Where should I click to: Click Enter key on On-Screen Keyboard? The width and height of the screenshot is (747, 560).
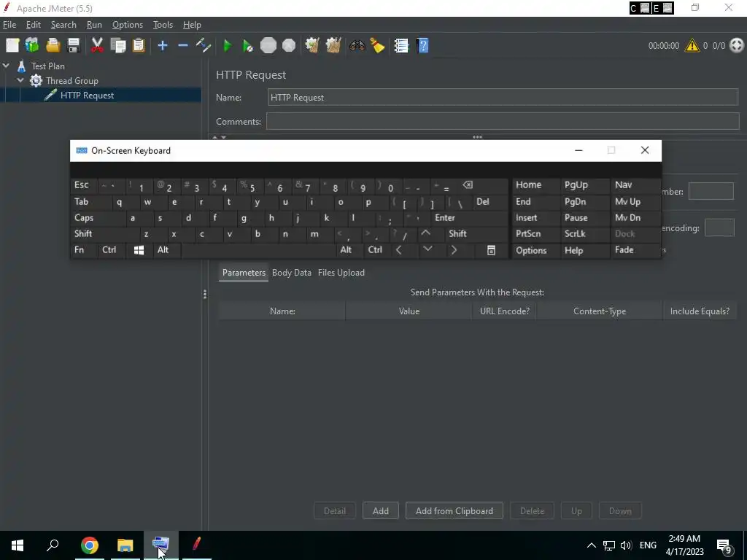(x=469, y=217)
